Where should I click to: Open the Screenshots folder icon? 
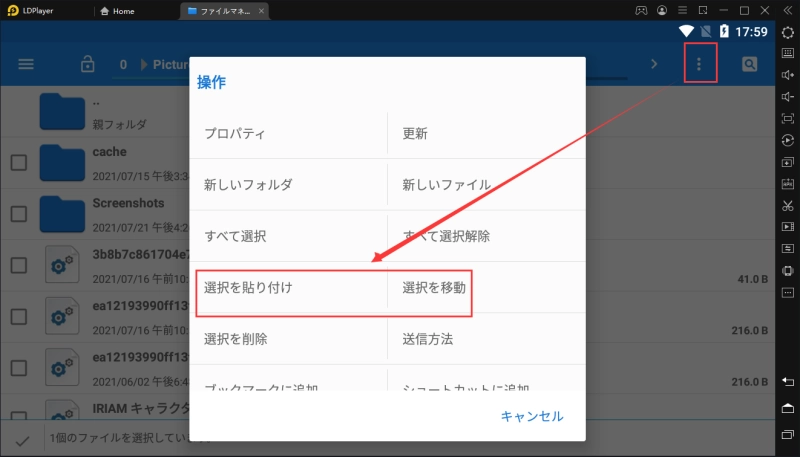point(62,214)
